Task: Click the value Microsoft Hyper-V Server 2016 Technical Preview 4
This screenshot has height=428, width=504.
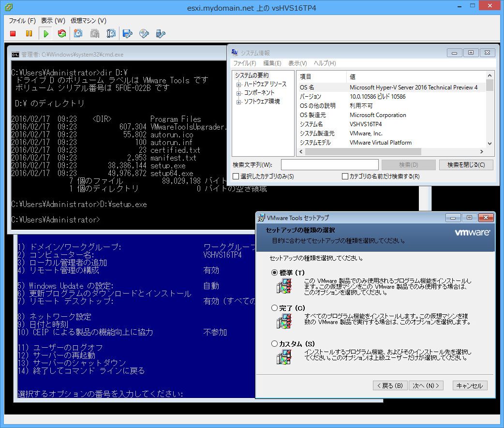Action: tap(414, 88)
